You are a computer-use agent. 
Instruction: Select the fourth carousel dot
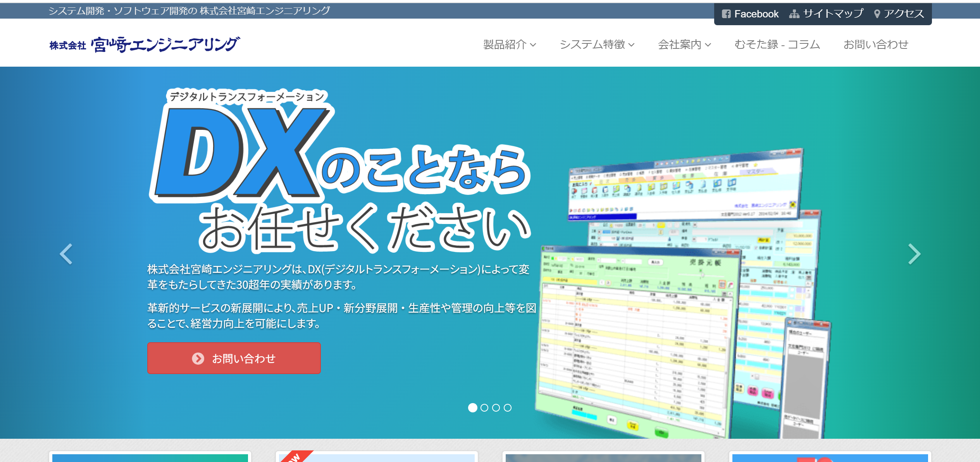(508, 408)
